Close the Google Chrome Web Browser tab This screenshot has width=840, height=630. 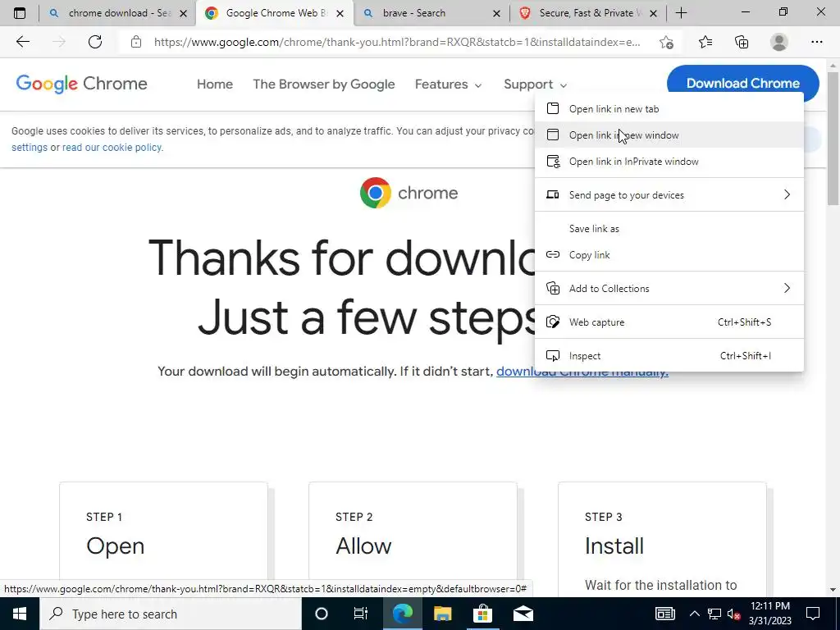pyautogui.click(x=340, y=13)
